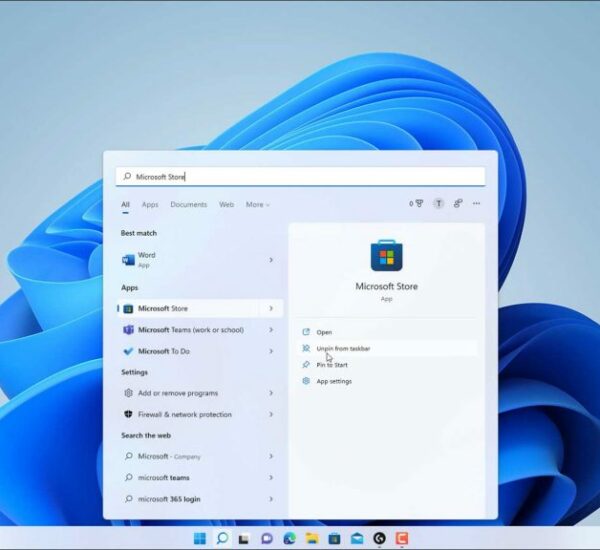Select Microsoft To Do result

[x=201, y=351]
